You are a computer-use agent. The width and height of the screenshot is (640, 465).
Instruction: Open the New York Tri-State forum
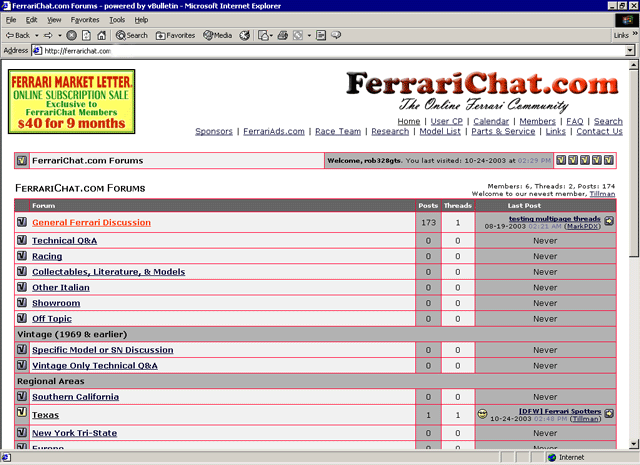[x=74, y=433]
